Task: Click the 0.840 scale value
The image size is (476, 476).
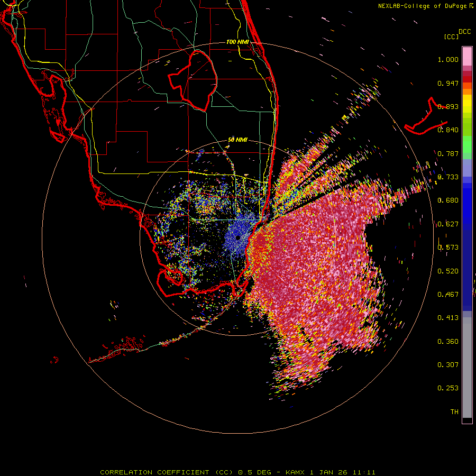Action: 448,130
